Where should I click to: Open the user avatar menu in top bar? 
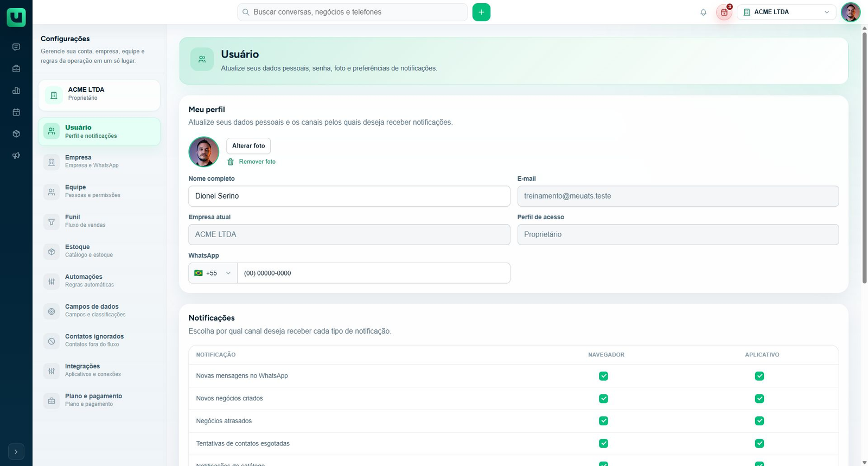[851, 12]
